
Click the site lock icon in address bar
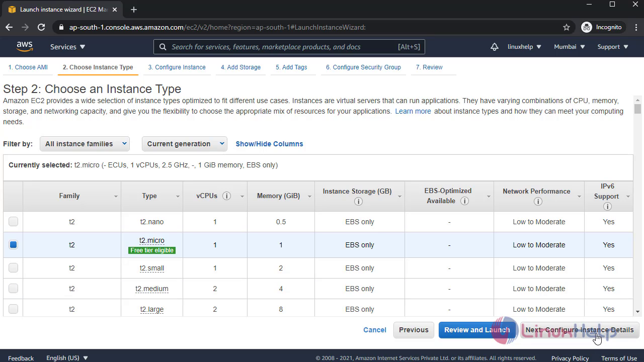[x=61, y=27]
